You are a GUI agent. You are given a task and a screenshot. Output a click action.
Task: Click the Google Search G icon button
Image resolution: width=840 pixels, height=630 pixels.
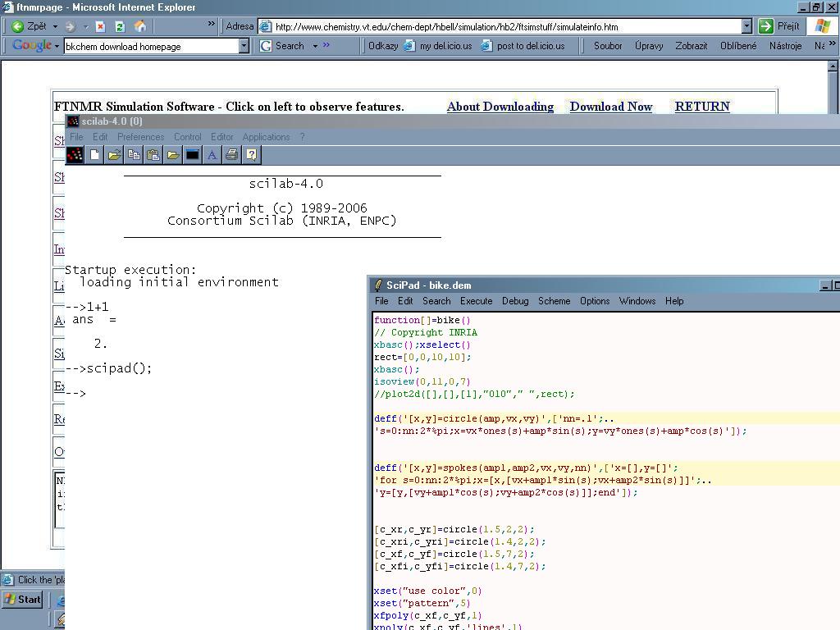click(x=266, y=46)
